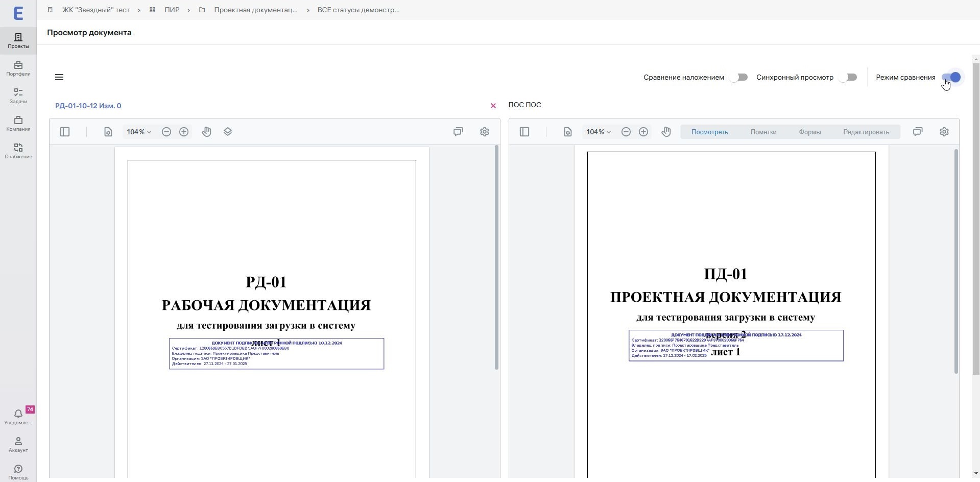Open layers icon in left viewer toolbar
The image size is (980, 482).
228,132
